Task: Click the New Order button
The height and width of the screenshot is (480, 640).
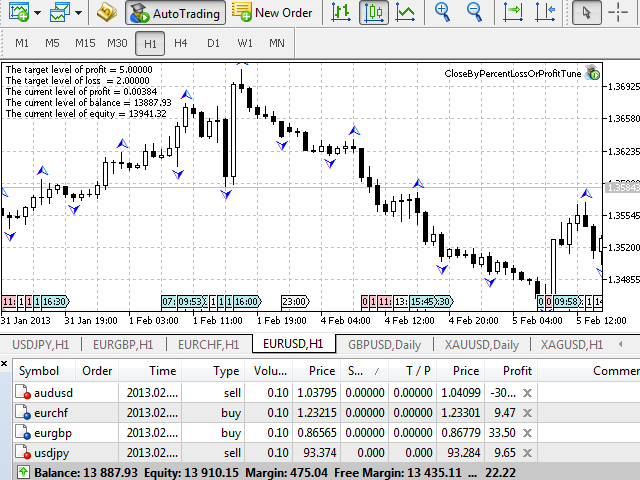Action: (273, 13)
